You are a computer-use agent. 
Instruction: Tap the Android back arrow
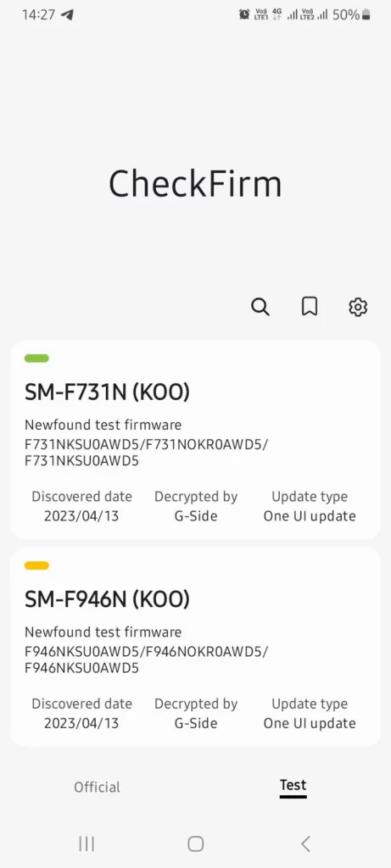coord(305,843)
